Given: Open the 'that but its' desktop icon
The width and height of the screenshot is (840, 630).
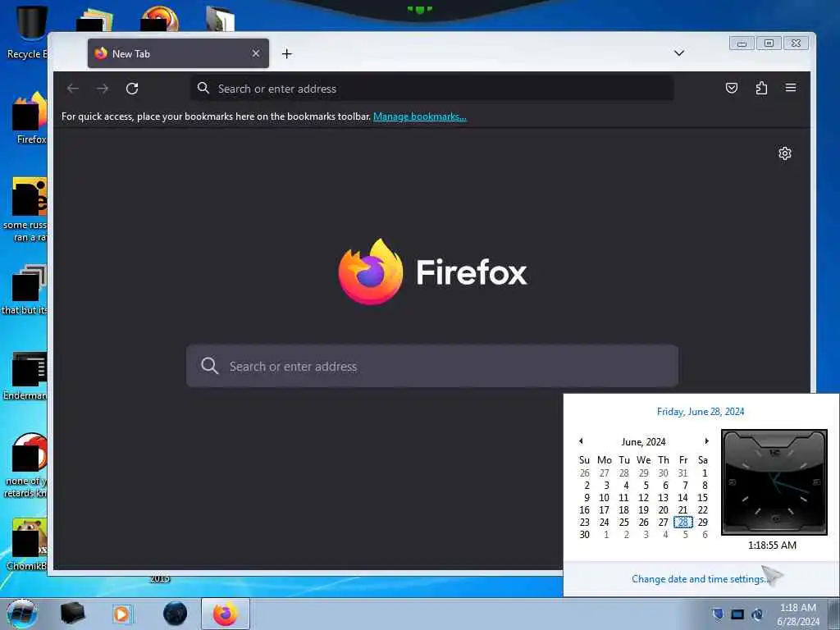Looking at the screenshot, I should click(x=25, y=290).
